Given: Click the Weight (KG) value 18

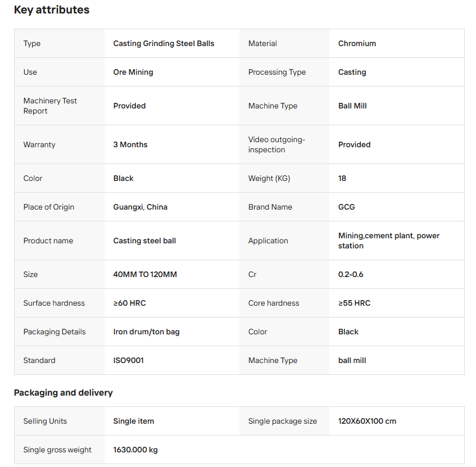Looking at the screenshot, I should point(342,178).
